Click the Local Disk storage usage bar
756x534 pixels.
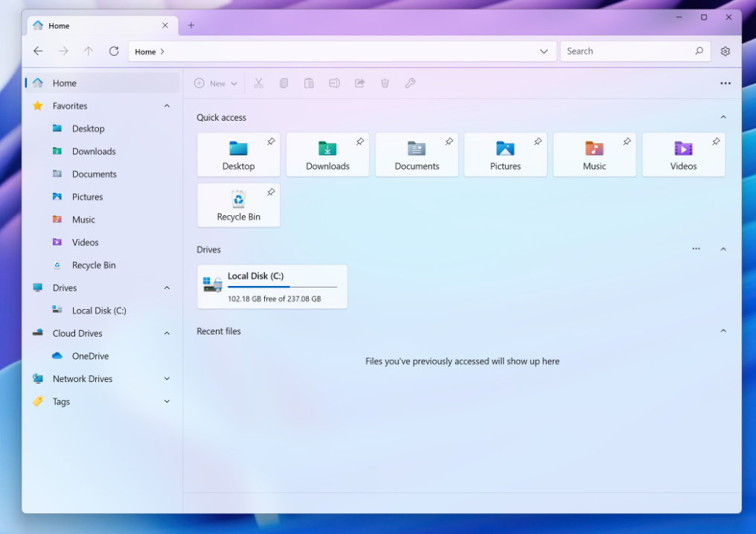point(282,287)
